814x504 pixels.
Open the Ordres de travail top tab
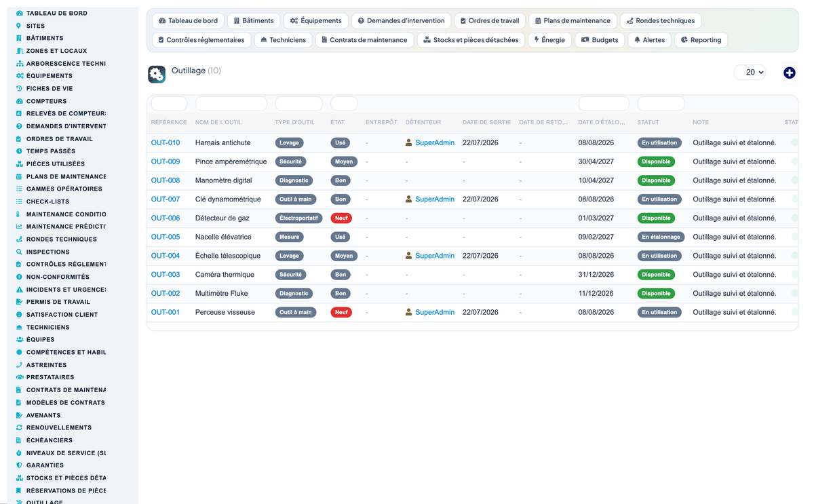point(490,21)
